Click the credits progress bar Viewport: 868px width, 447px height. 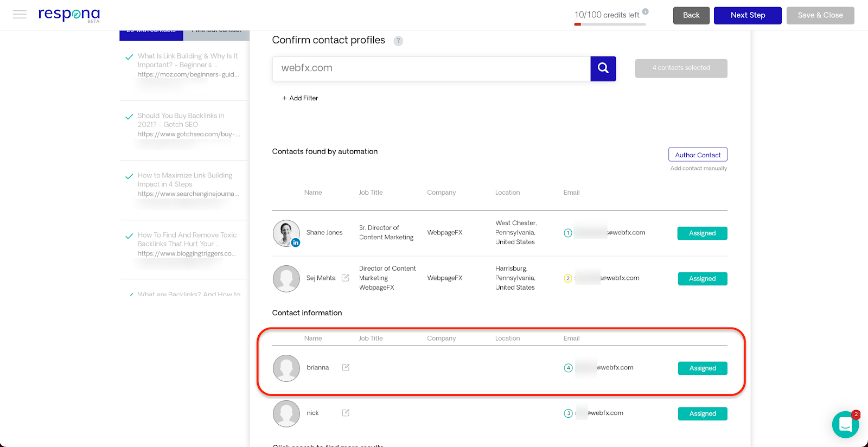pos(610,24)
